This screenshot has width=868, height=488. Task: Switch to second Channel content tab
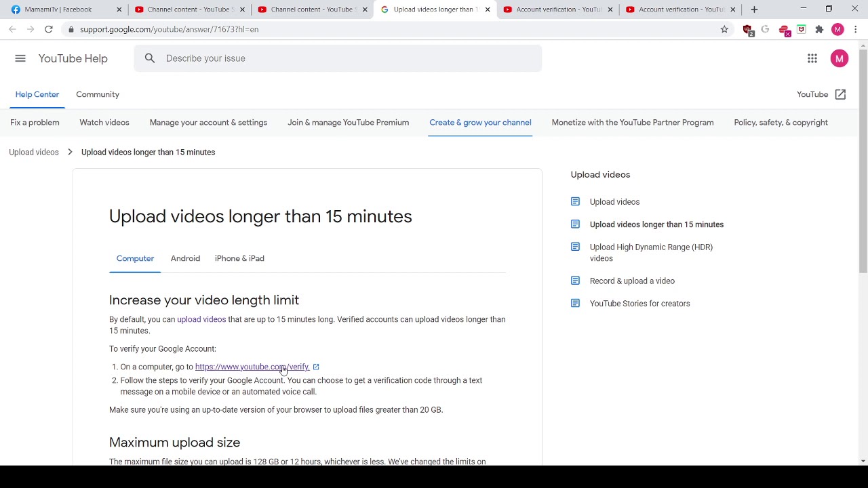point(312,9)
